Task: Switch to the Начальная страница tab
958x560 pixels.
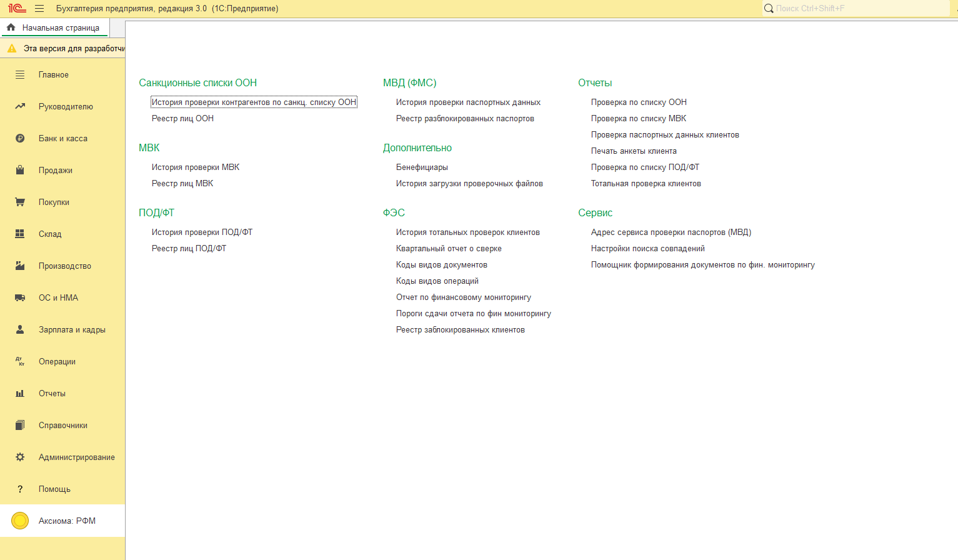Action: tap(55, 27)
